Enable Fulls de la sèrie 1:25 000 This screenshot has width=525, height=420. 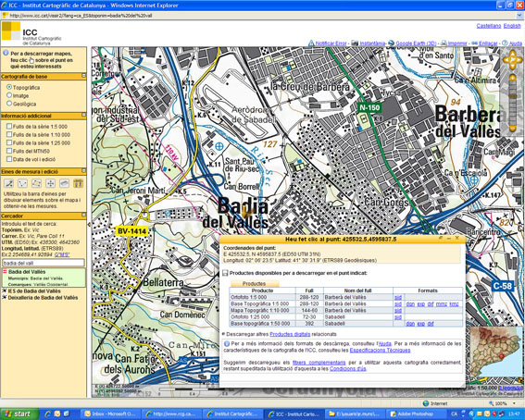9,142
